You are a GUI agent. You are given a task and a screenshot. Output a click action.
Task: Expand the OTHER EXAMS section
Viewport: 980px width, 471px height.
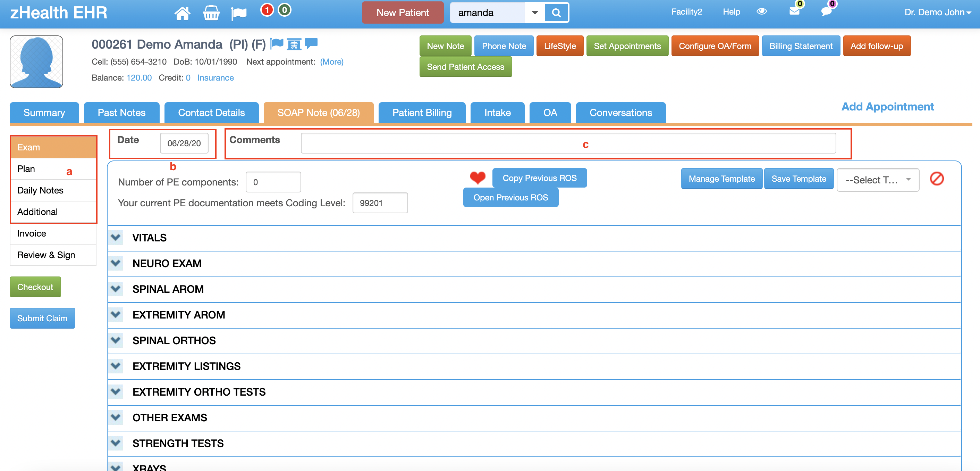pos(116,417)
